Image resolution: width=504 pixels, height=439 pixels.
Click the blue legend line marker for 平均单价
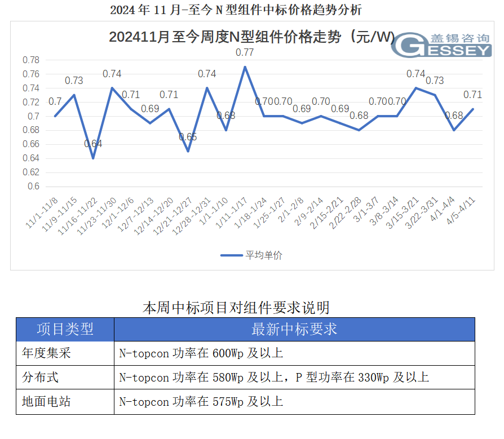point(231,255)
